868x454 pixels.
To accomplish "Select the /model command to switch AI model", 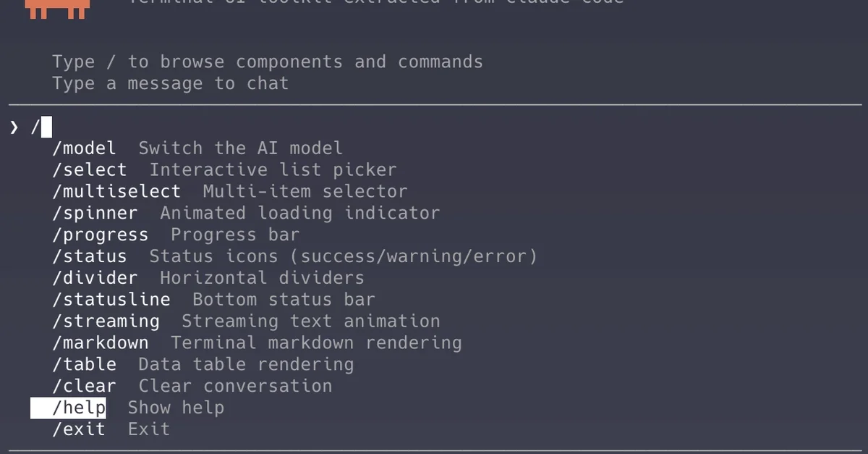I will (x=85, y=148).
